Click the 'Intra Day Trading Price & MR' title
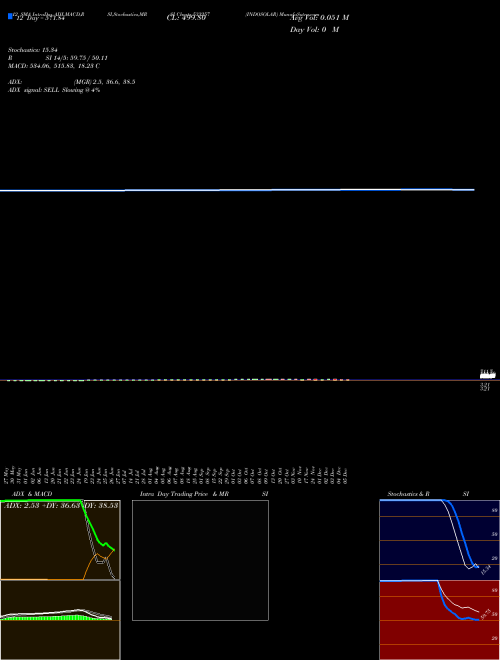This screenshot has height=660, width=500. pos(184,494)
